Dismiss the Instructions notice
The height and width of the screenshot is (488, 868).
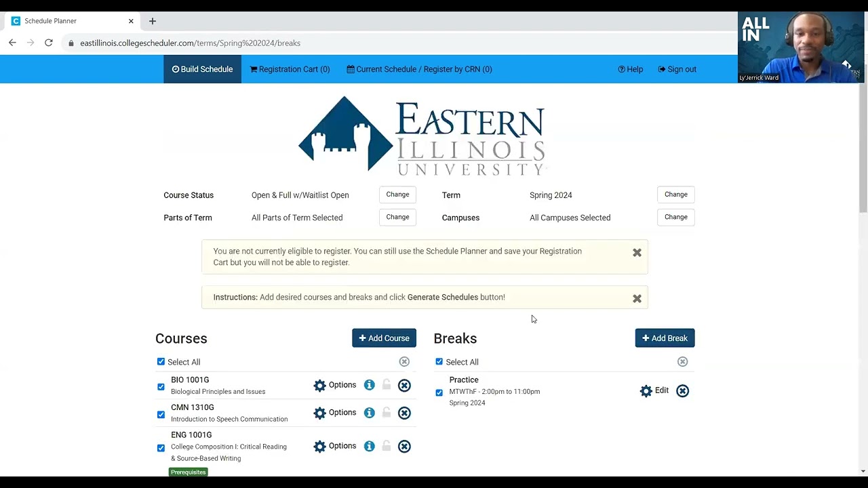click(637, 298)
